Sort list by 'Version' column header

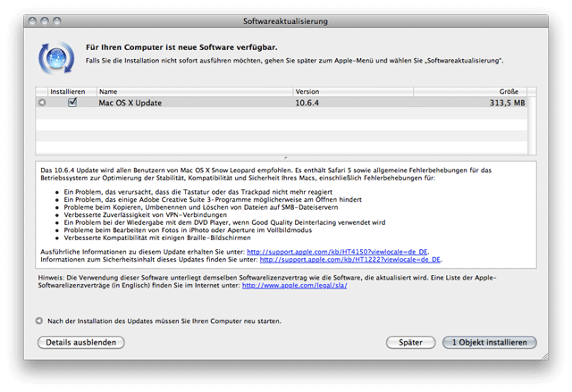(x=353, y=91)
